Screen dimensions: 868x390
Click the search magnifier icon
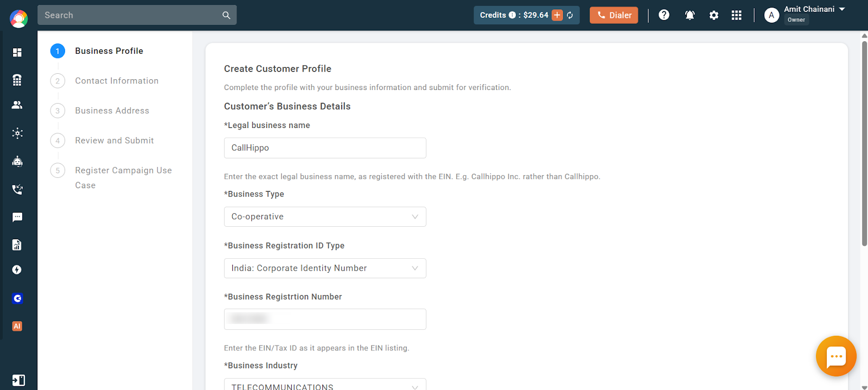pyautogui.click(x=226, y=15)
